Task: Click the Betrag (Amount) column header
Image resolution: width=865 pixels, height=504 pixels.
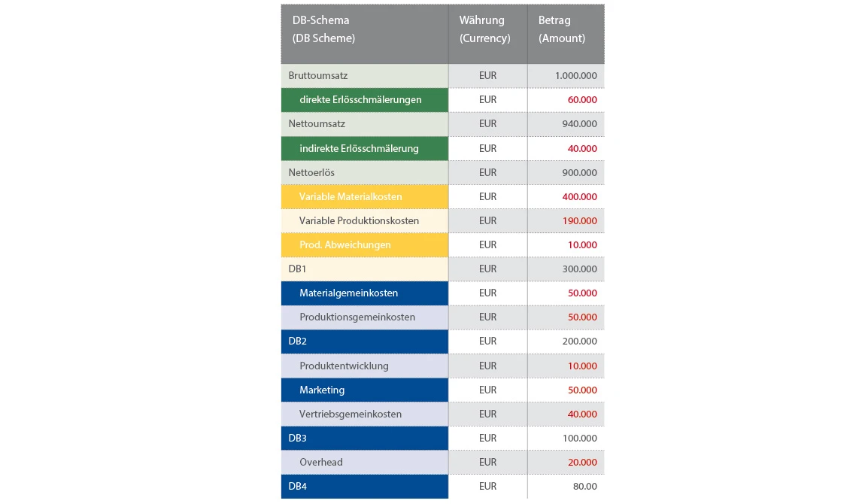Action: (x=566, y=34)
